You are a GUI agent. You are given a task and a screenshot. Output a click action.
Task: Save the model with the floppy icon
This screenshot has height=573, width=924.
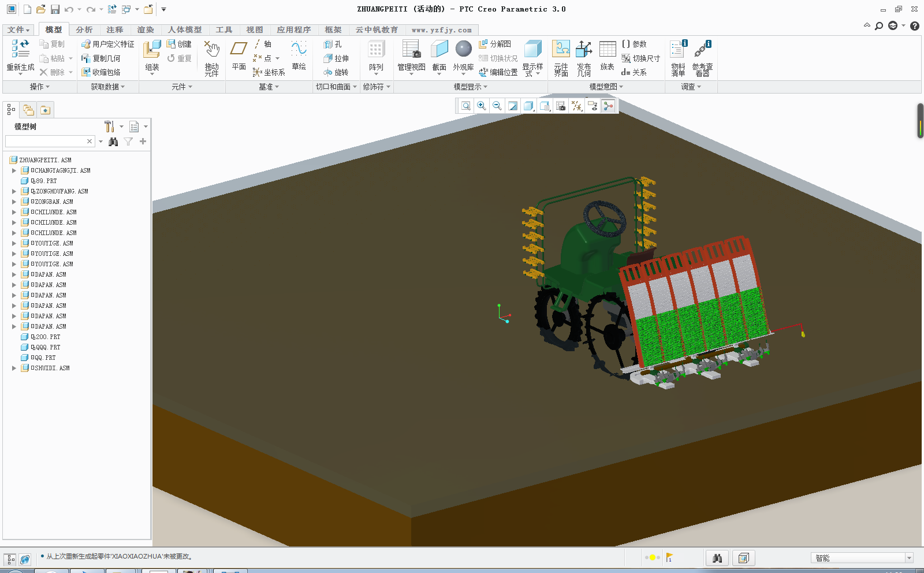[55, 9]
